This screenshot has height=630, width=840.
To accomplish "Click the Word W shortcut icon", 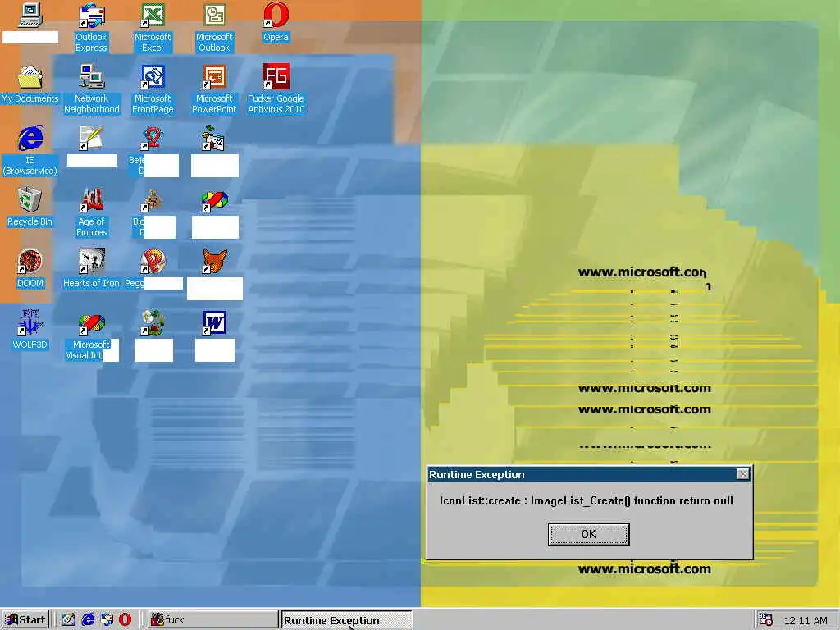I will click(x=214, y=322).
